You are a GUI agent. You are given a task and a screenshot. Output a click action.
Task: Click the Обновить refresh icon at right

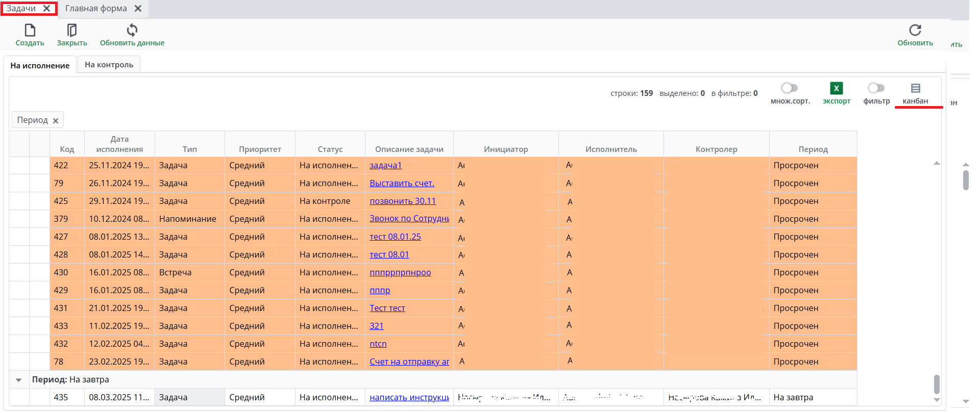tap(915, 31)
